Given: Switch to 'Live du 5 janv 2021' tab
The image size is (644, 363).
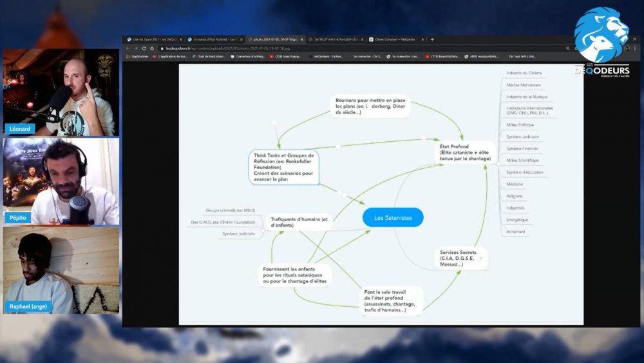Looking at the screenshot, I should point(154,39).
